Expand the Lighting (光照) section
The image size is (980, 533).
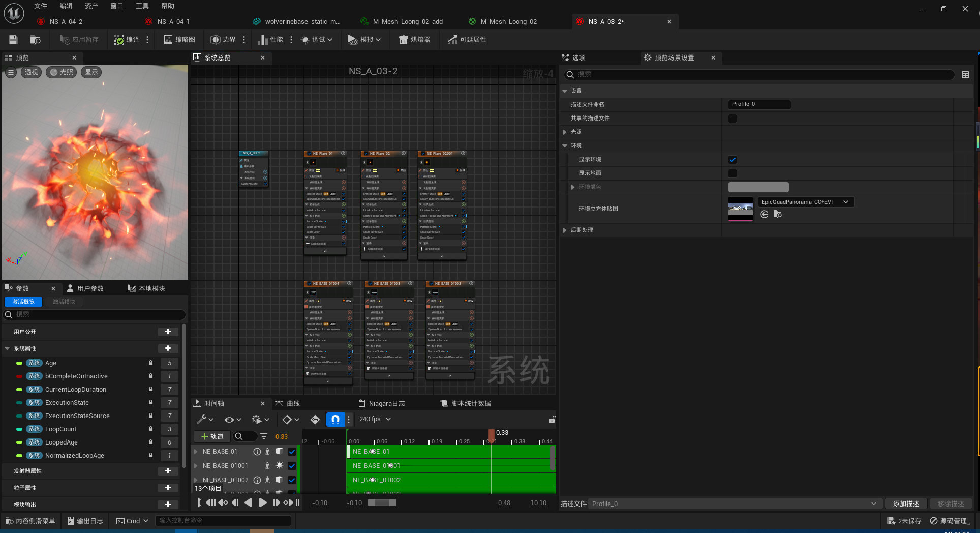[x=565, y=132]
